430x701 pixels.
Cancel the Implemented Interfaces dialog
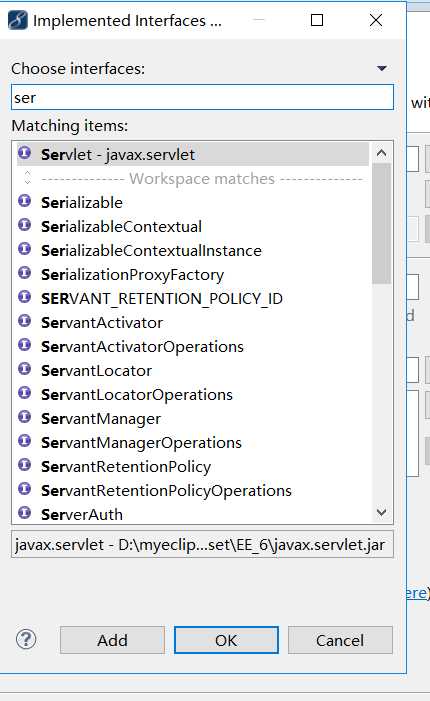click(340, 640)
